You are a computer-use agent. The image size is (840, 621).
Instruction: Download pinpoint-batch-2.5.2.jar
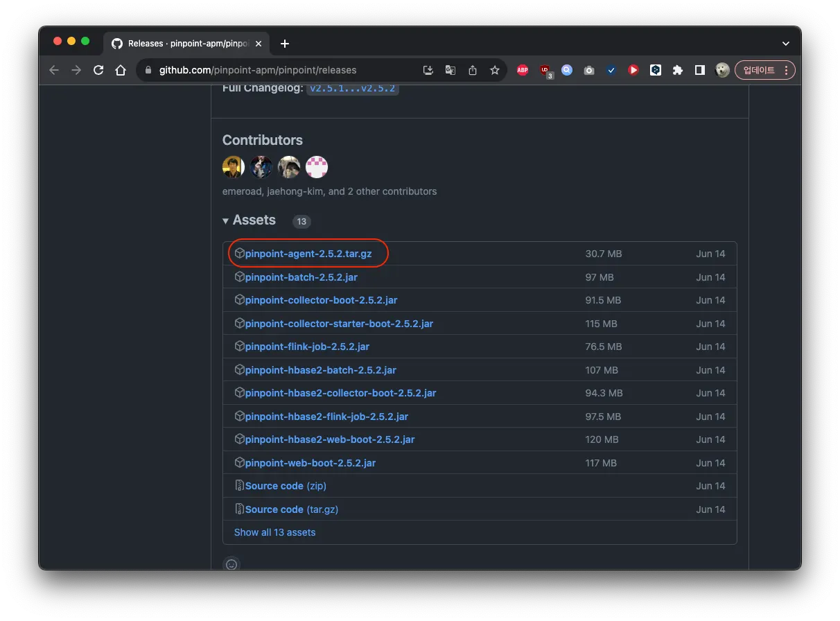click(x=301, y=277)
